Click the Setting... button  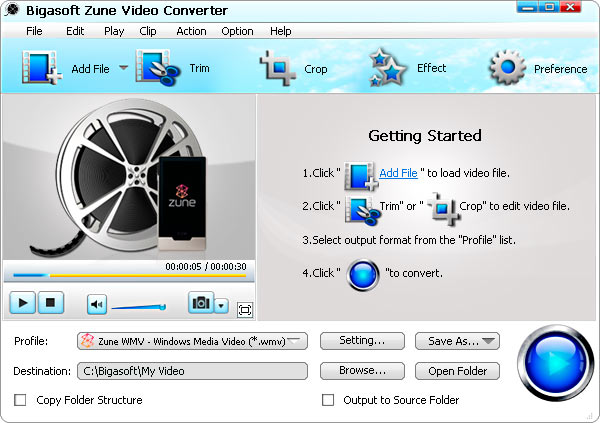362,341
